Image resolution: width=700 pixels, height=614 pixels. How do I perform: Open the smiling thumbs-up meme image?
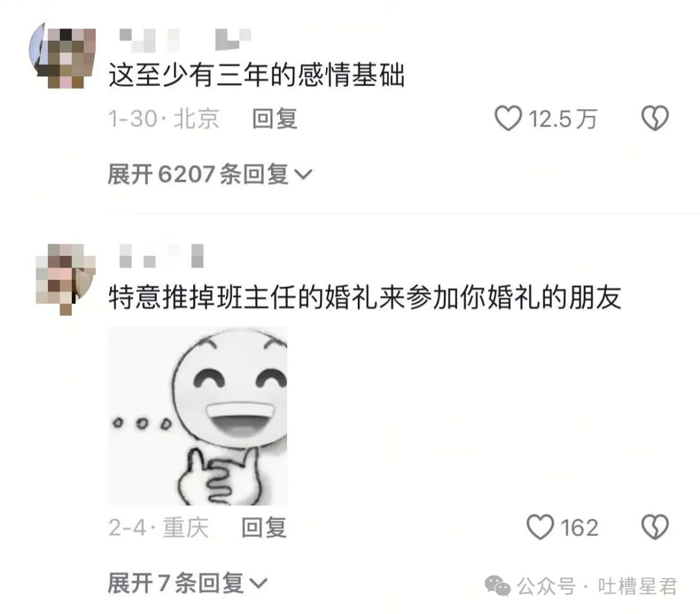[x=198, y=416]
